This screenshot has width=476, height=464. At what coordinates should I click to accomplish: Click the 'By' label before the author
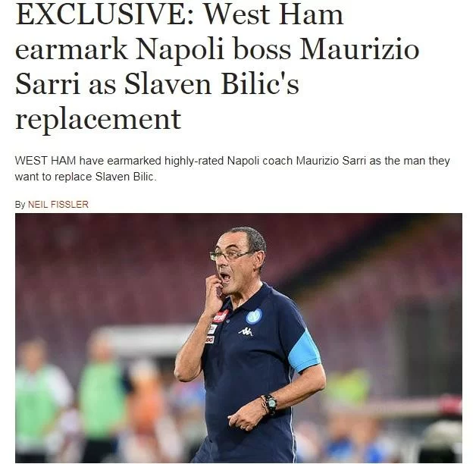pos(20,205)
